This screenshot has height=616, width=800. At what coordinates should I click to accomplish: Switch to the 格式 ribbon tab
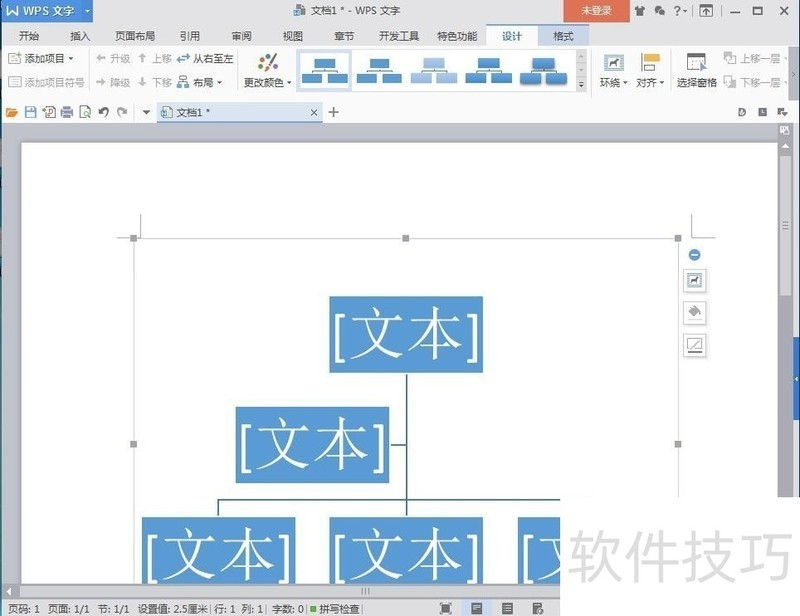562,34
